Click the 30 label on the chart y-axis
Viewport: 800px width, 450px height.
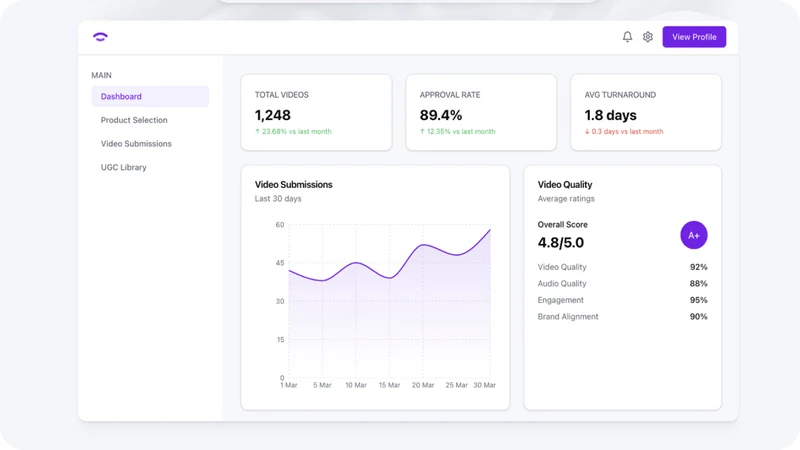tap(280, 301)
